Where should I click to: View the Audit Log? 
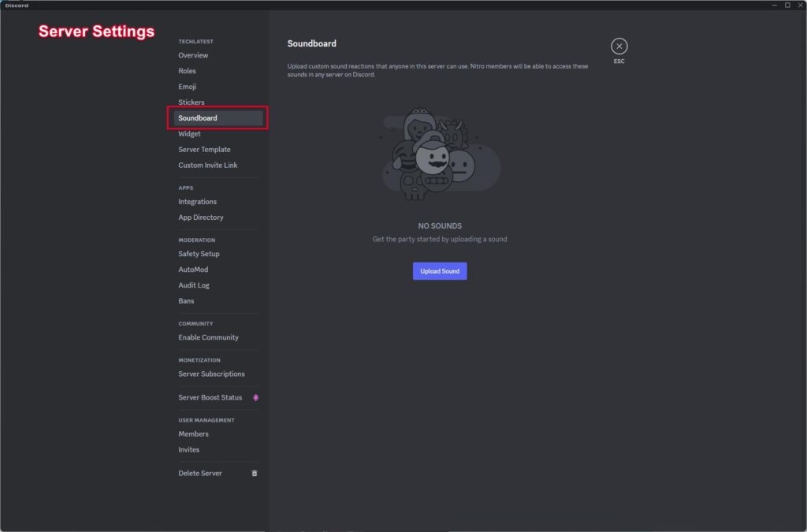194,285
